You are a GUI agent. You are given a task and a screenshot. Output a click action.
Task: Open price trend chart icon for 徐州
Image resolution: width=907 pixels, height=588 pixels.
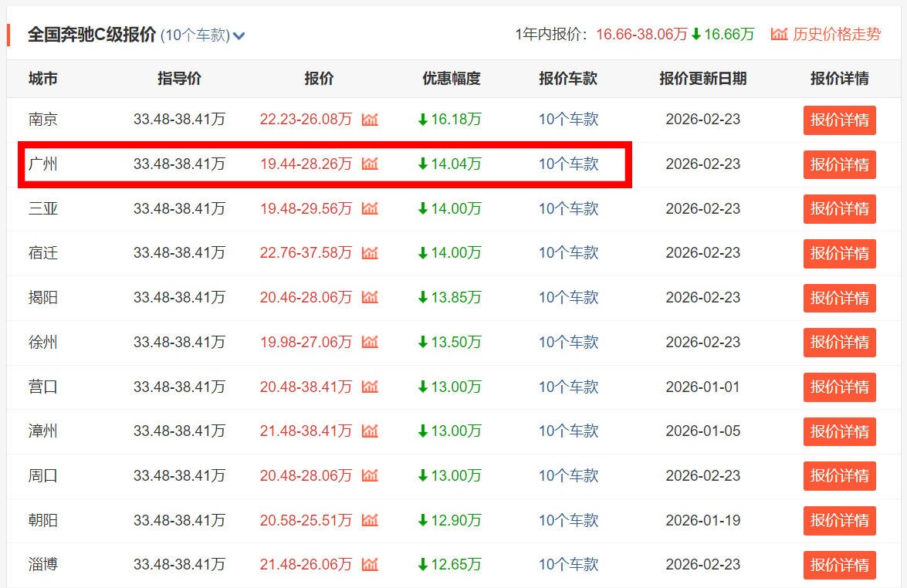pyautogui.click(x=370, y=343)
